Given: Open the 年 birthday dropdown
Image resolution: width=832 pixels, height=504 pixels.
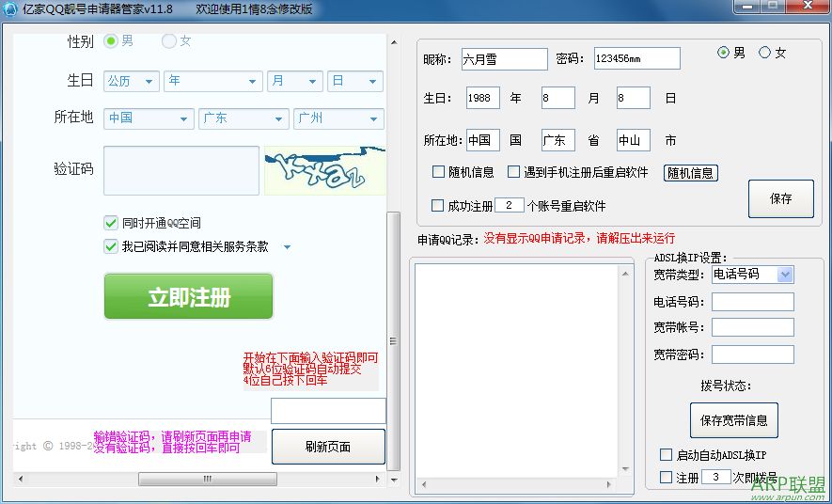Looking at the screenshot, I should coord(213,81).
